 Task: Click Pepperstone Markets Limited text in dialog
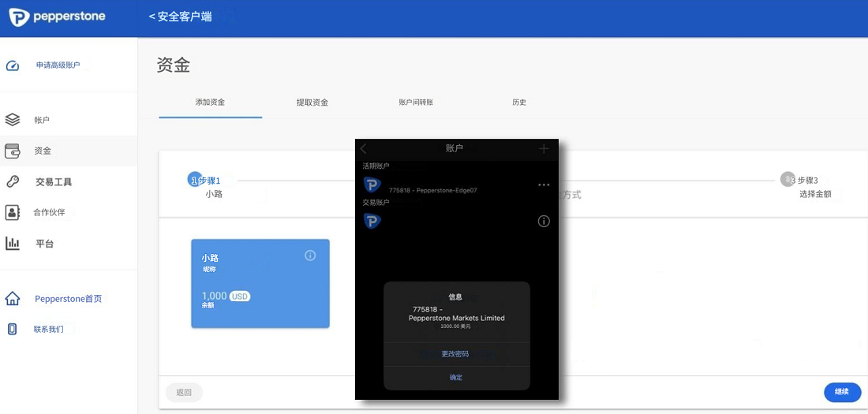[x=457, y=319]
